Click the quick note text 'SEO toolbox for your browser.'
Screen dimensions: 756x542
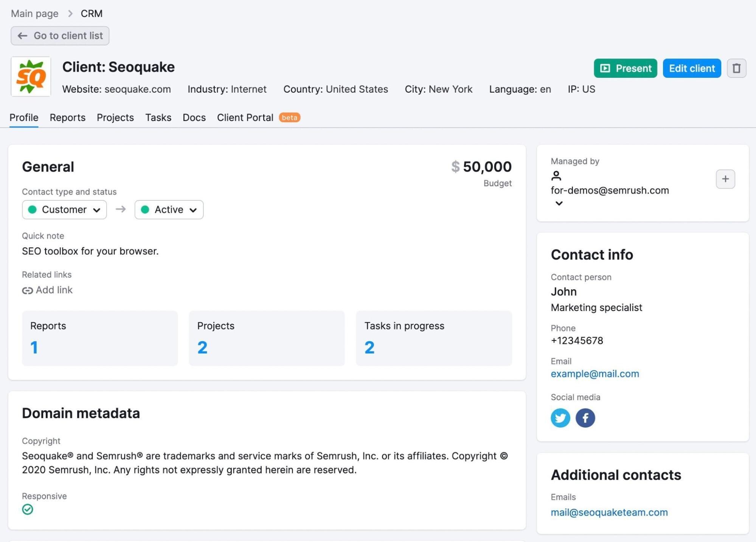(90, 251)
